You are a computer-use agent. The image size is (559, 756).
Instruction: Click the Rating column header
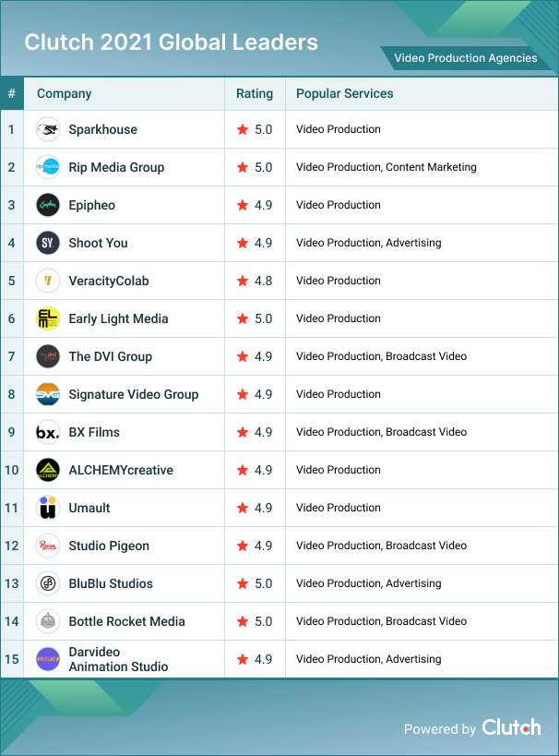(x=255, y=93)
